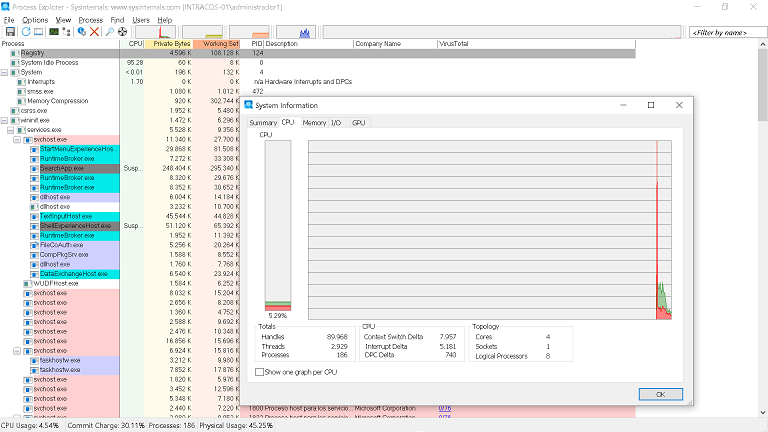Click the System Information toolbar icon
The image size is (768, 432).
(x=54, y=32)
